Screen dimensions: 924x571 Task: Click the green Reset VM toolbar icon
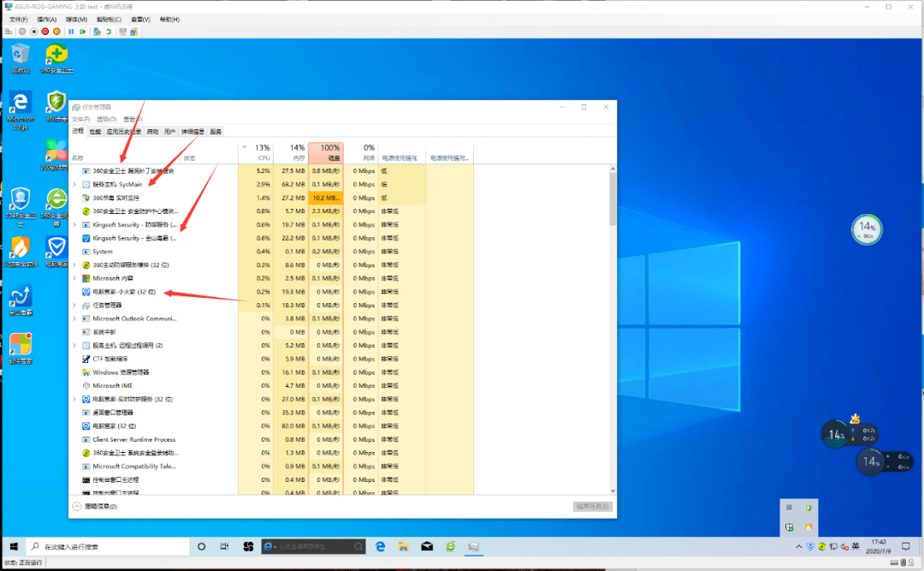coord(82,32)
